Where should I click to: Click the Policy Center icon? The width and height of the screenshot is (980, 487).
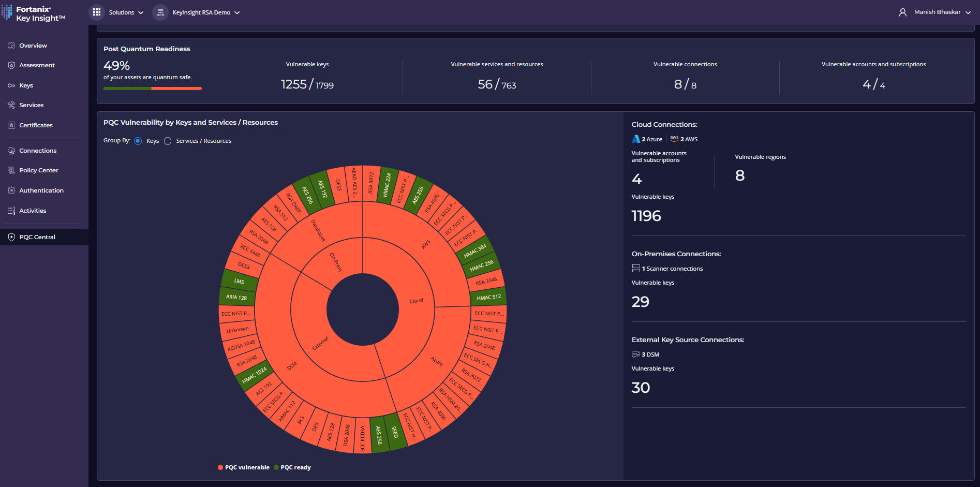pyautogui.click(x=11, y=170)
